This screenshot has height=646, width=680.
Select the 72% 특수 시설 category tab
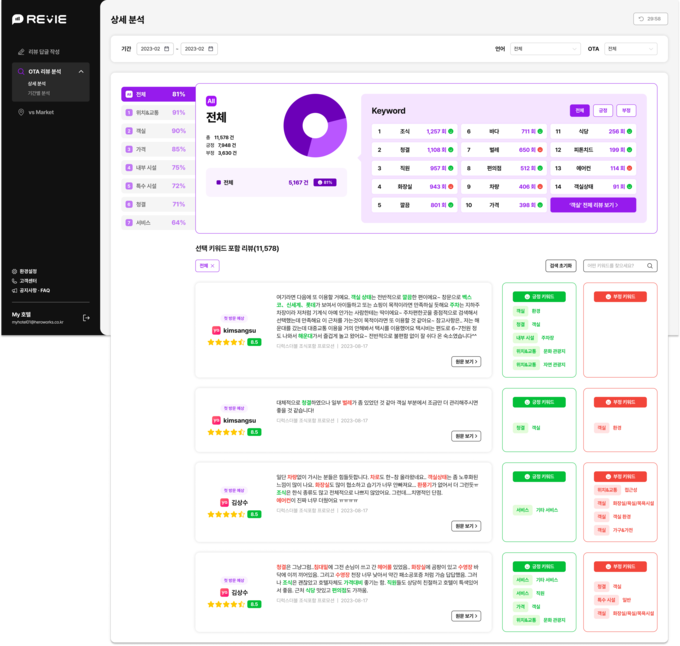157,186
